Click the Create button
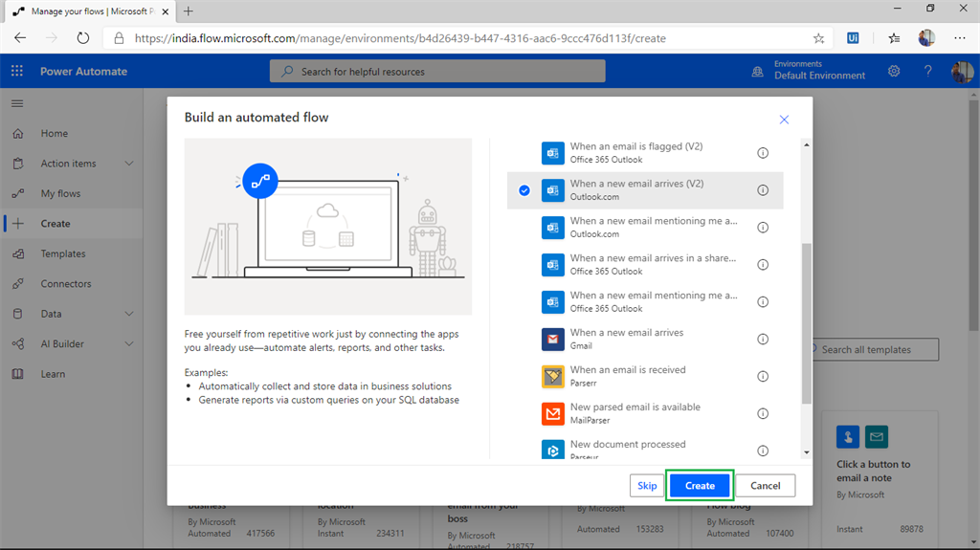The width and height of the screenshot is (980, 550). (x=700, y=486)
